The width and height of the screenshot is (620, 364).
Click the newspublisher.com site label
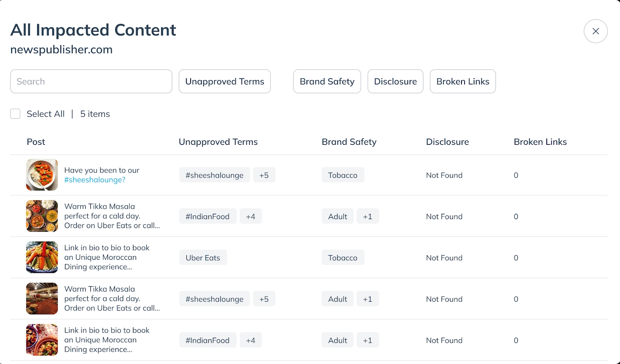point(61,49)
